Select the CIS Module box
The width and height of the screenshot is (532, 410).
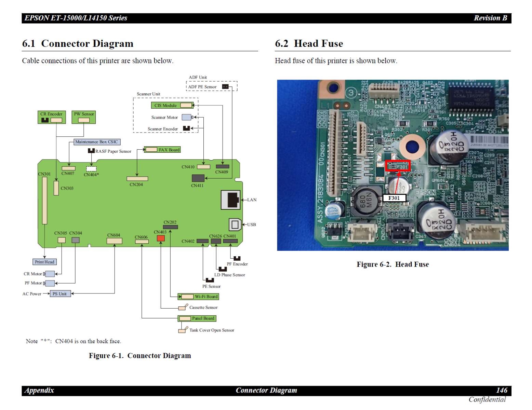pos(172,105)
